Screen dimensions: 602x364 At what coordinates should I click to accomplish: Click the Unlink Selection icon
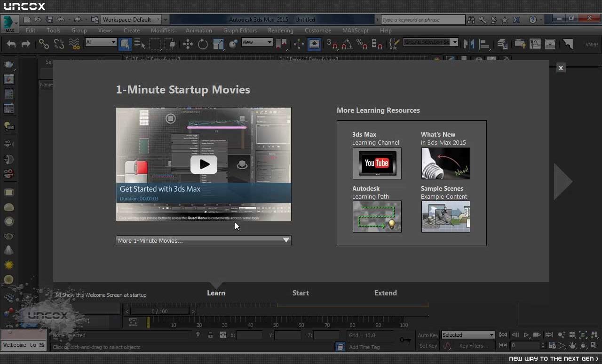[59, 44]
